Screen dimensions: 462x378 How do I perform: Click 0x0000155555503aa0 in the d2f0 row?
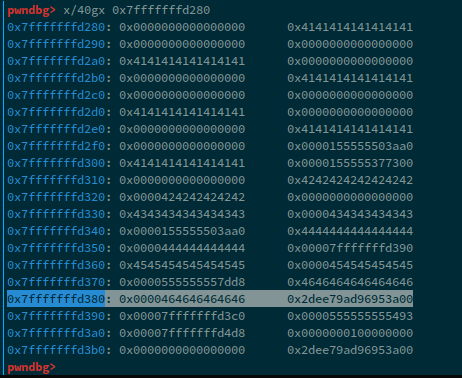tap(350, 146)
